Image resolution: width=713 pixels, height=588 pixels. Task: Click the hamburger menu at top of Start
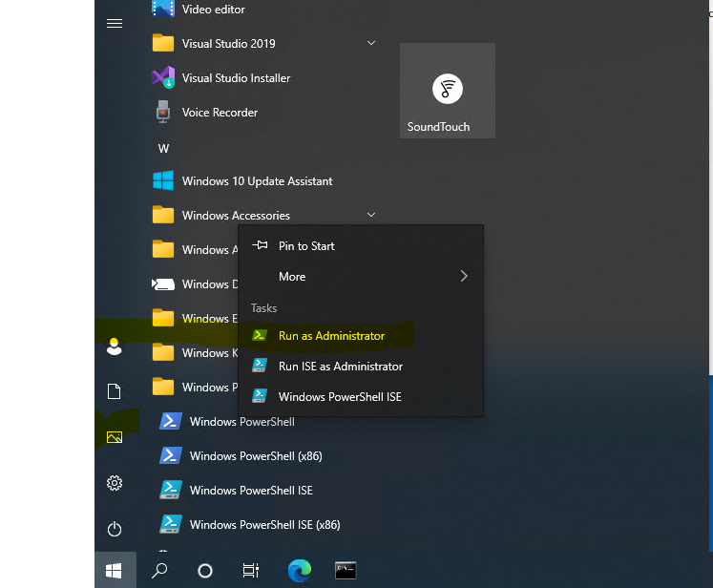115,23
